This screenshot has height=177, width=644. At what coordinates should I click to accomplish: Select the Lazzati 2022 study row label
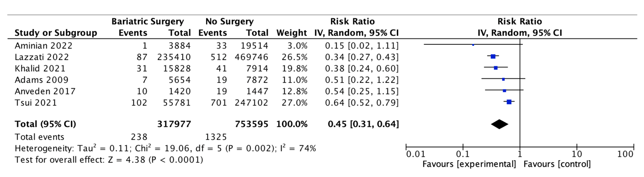[x=42, y=57]
